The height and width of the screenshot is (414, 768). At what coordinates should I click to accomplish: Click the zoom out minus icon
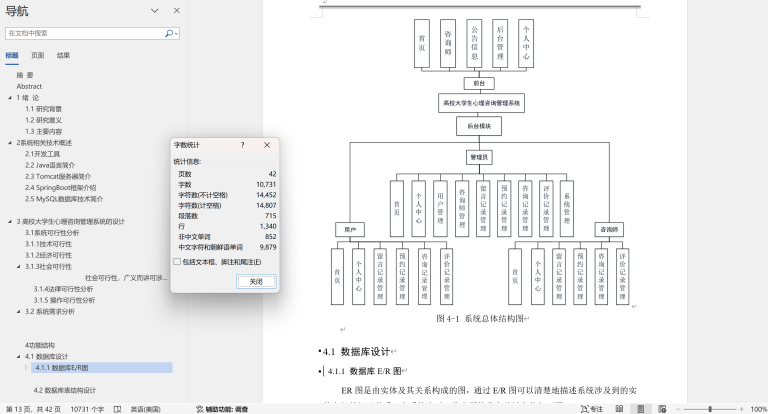click(680, 408)
